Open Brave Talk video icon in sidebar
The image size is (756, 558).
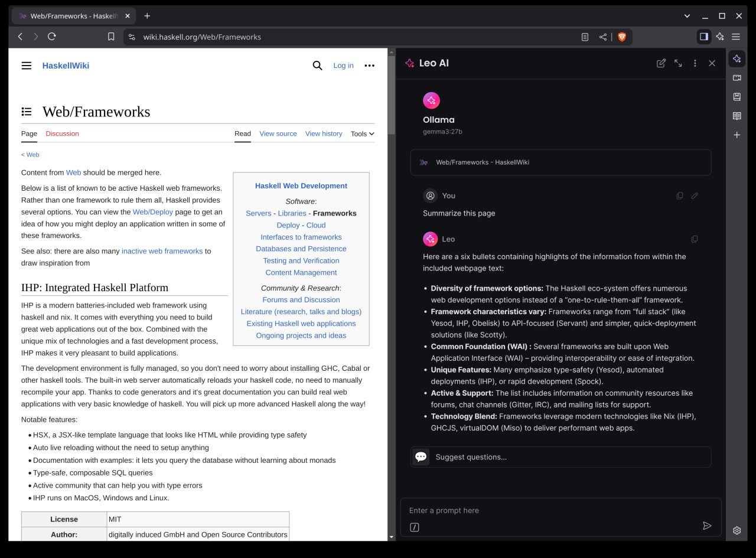(737, 77)
